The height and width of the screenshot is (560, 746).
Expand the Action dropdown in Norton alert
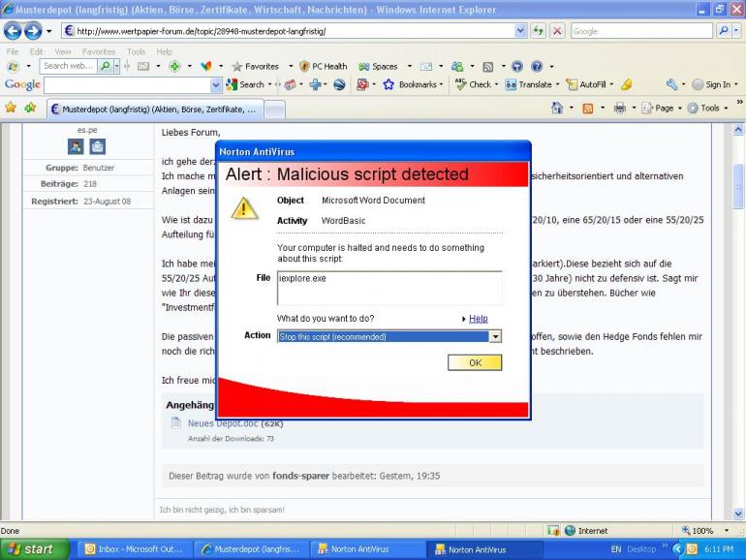(495, 337)
